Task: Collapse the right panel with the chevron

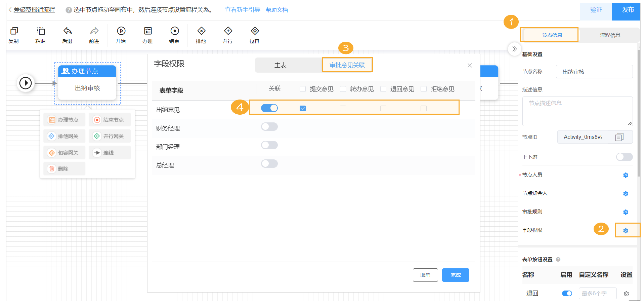Action: 514,49
